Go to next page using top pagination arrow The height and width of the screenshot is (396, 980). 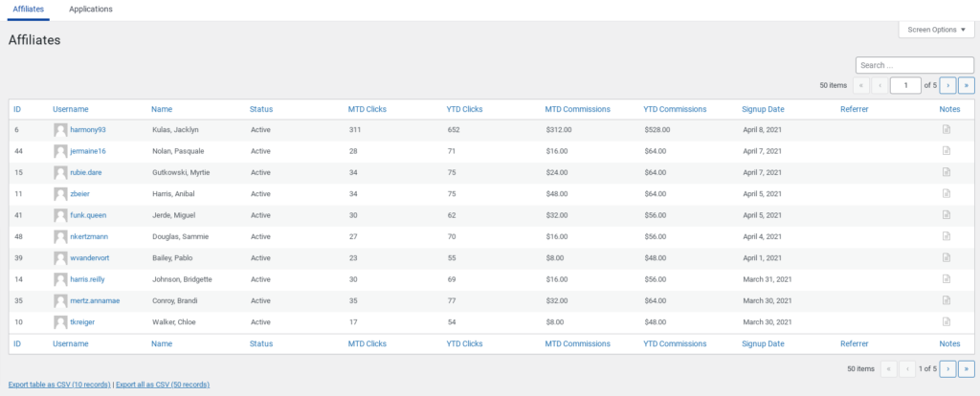click(947, 85)
